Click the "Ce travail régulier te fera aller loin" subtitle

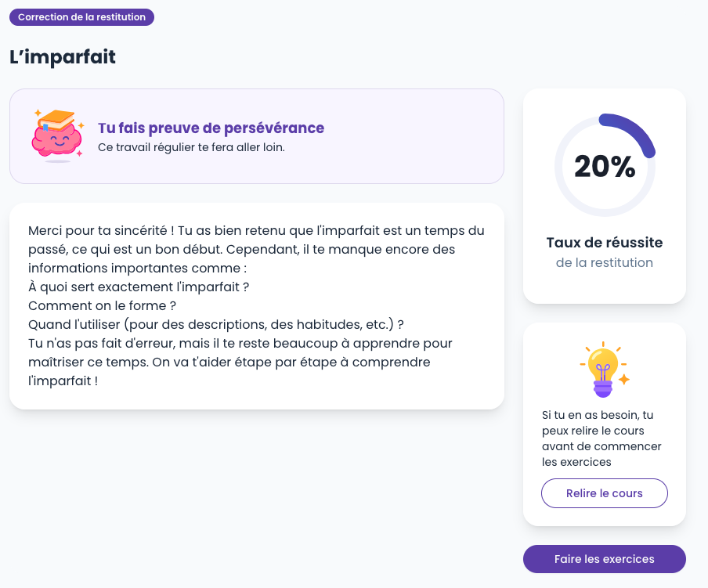click(191, 147)
